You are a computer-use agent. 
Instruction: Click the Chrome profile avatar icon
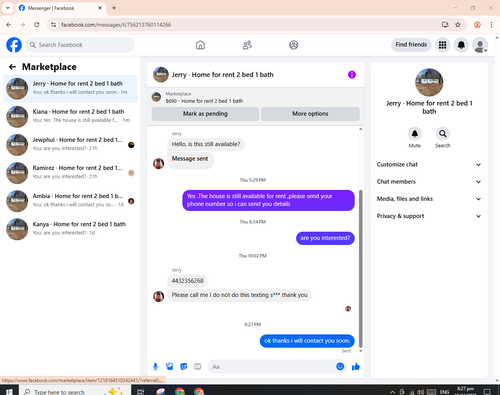[477, 25]
